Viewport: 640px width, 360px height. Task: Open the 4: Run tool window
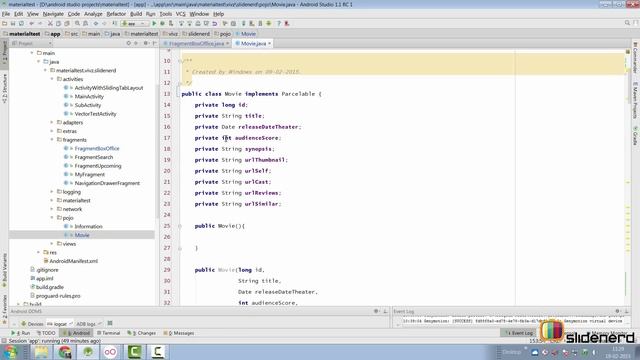20,333
